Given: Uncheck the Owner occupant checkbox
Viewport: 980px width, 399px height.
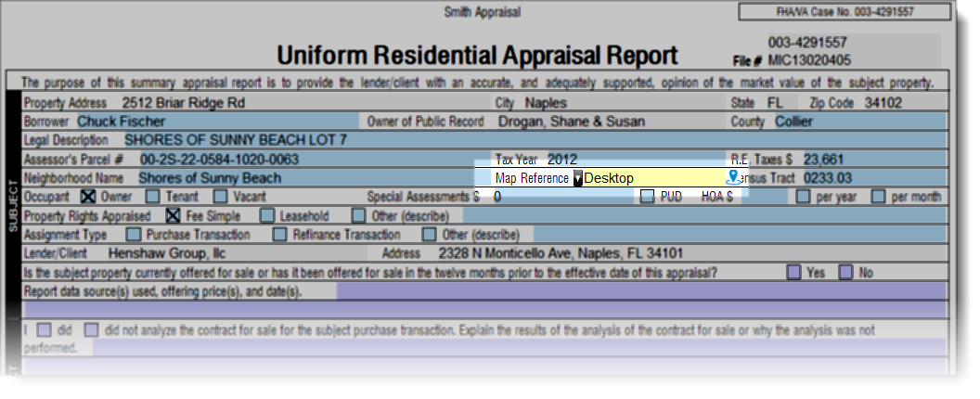Looking at the screenshot, I should pos(88,197).
